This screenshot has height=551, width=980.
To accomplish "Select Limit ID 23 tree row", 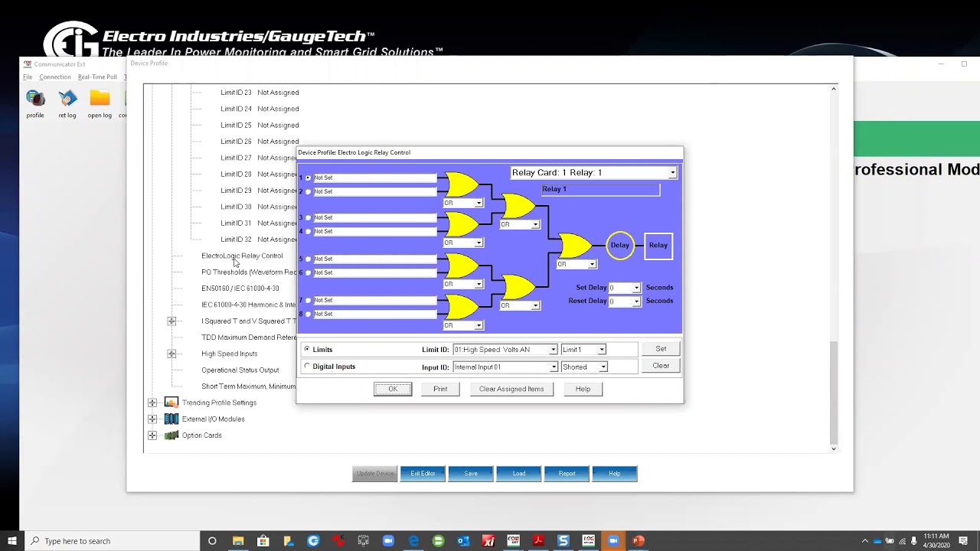I will (260, 93).
